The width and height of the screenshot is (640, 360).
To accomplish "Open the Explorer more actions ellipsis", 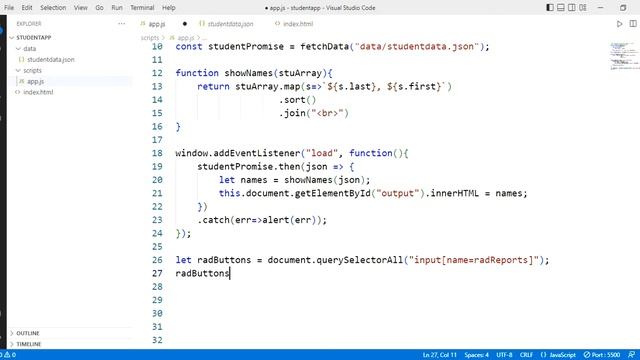I will pyautogui.click(x=122, y=24).
